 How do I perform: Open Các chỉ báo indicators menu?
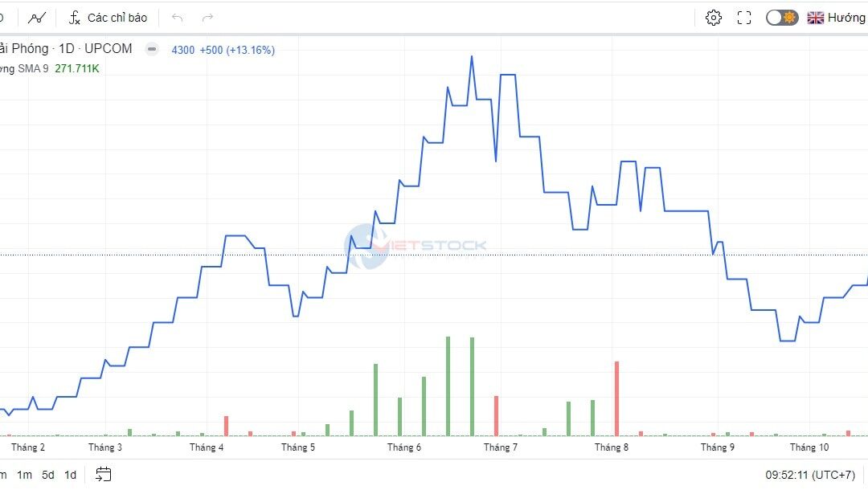tap(108, 18)
